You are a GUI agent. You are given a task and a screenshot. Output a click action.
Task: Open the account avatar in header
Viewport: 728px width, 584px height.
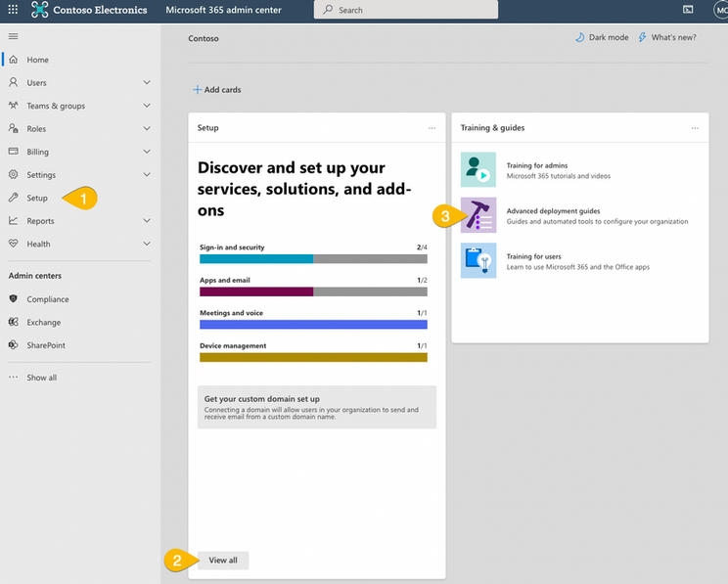point(720,10)
